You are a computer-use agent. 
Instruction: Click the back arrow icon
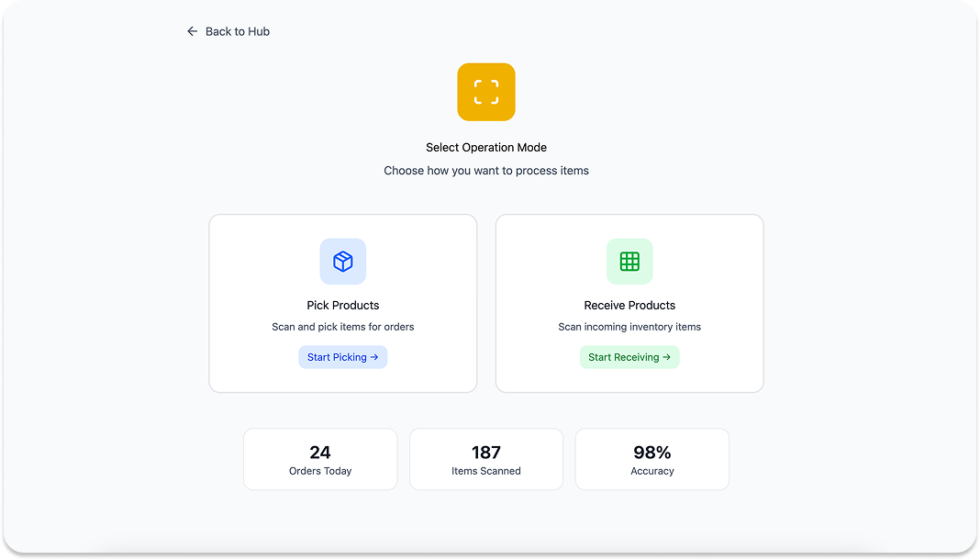point(192,31)
